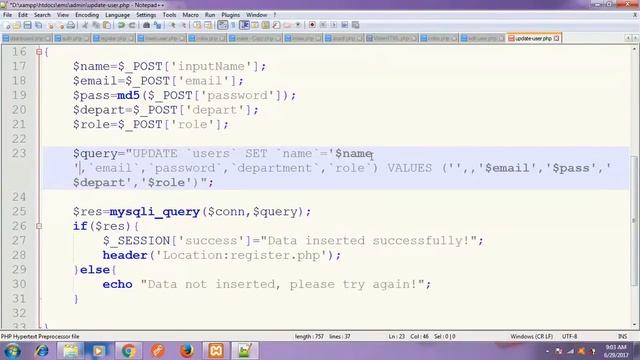Click the INS indicator in status bar
Viewport: 640px width, 360px height.
click(622, 337)
